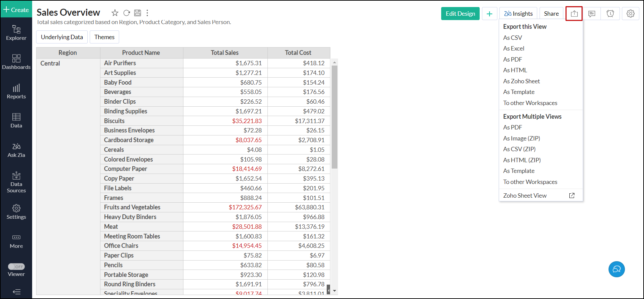Open the Themes button
The image size is (644, 299).
104,37
